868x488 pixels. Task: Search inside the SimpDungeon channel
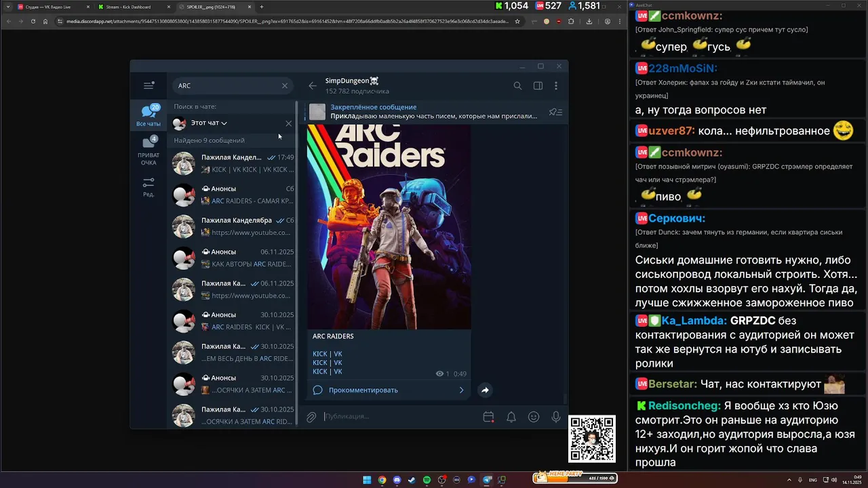(x=517, y=85)
